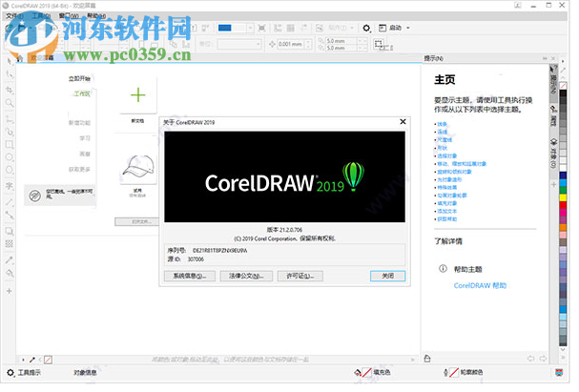Viewport: 579px width, 392px height.
Task: Click the full-screen preview toolbar icon
Action: point(261,28)
